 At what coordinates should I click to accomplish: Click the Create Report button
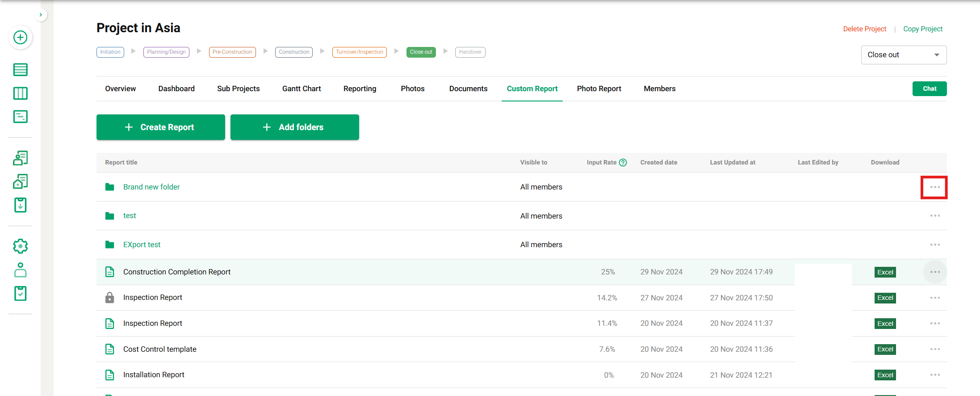pyautogui.click(x=161, y=127)
